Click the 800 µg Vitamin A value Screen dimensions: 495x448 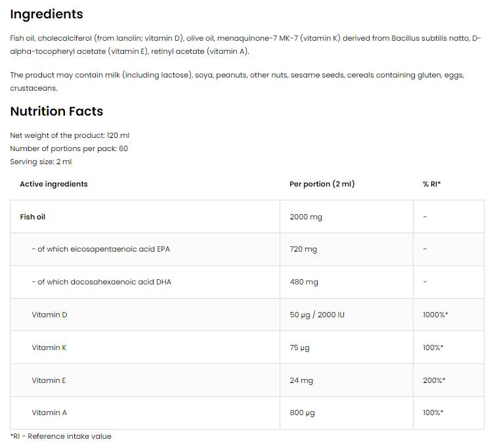click(302, 413)
